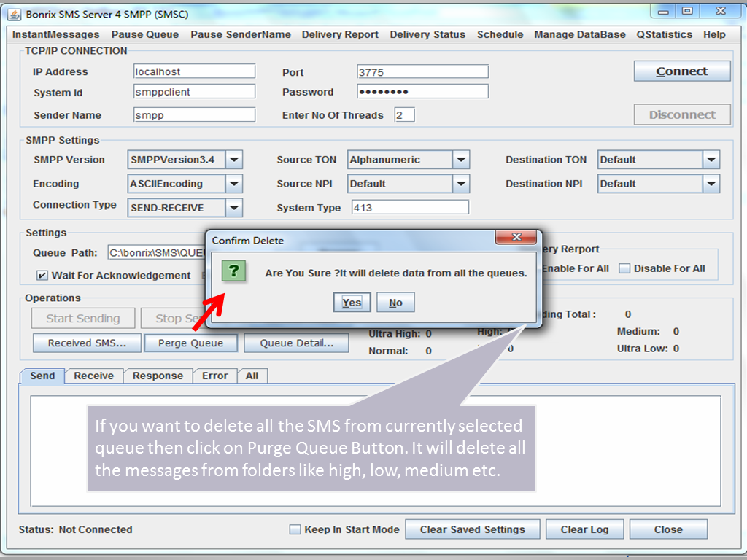
Task: Open the Help menu
Action: tap(714, 34)
